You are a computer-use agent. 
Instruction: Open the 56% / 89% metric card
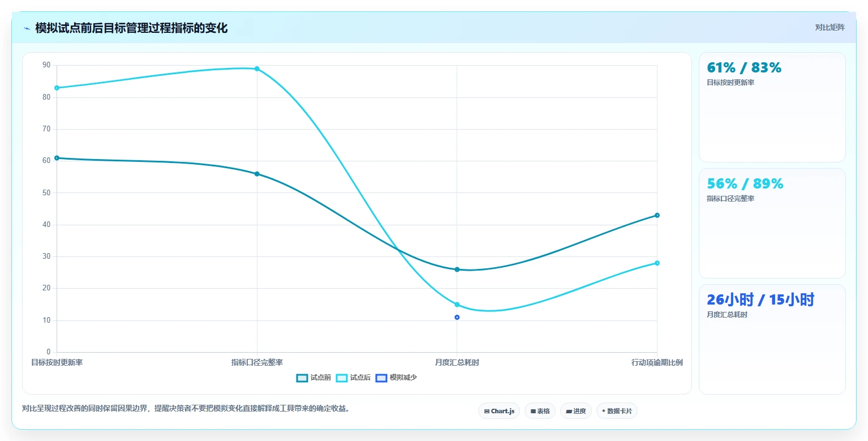772,224
